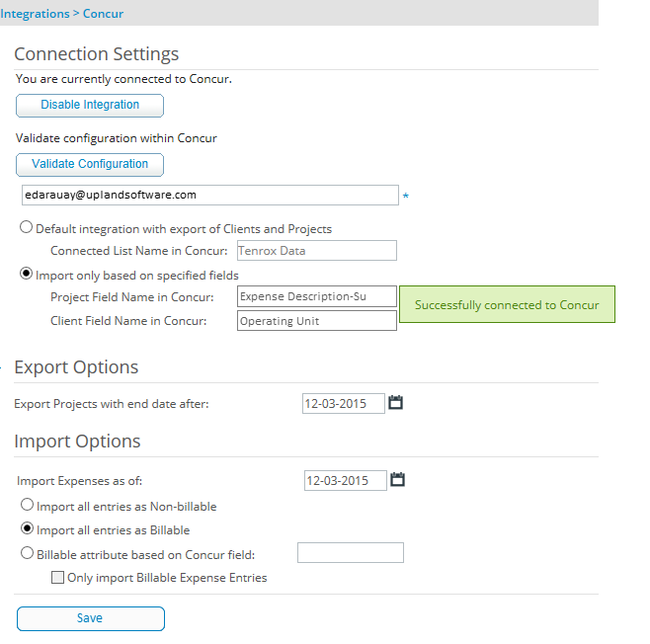Click the Billable attribute Concur field box
The width and height of the screenshot is (650, 644).
pos(351,552)
